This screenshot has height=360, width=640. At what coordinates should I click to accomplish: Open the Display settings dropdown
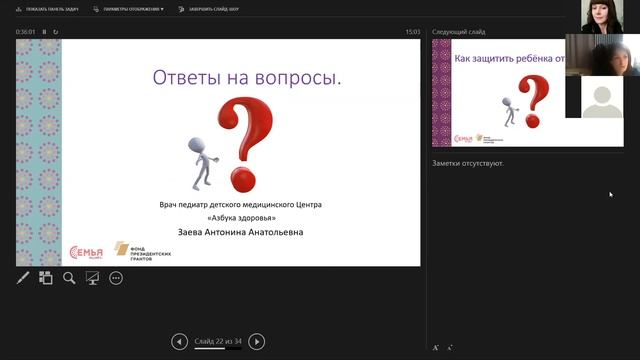(129, 9)
